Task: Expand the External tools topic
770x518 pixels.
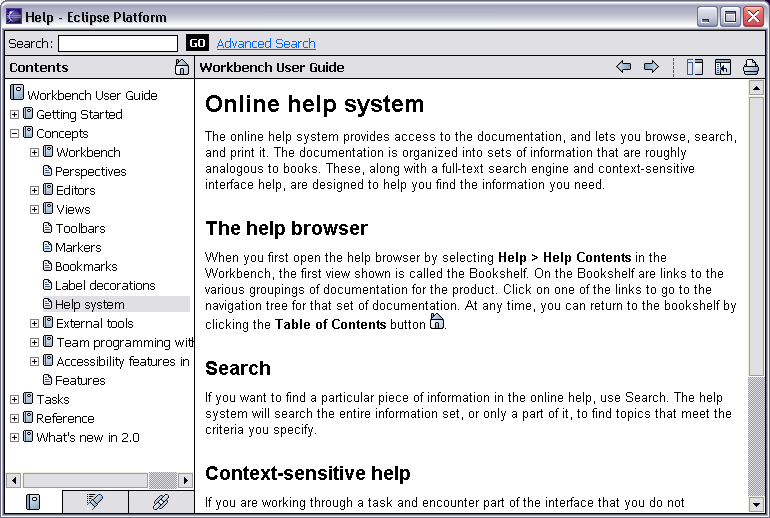Action: (x=34, y=323)
